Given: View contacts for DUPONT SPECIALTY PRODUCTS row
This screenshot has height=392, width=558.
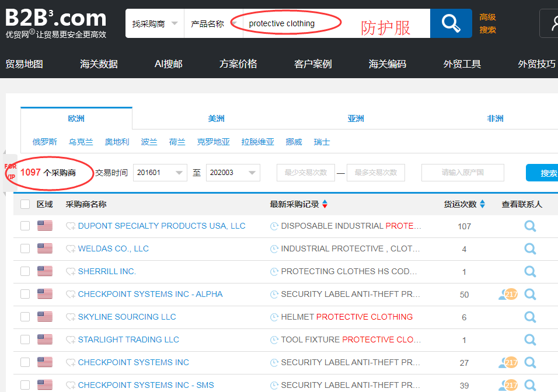Looking at the screenshot, I should (x=530, y=226).
